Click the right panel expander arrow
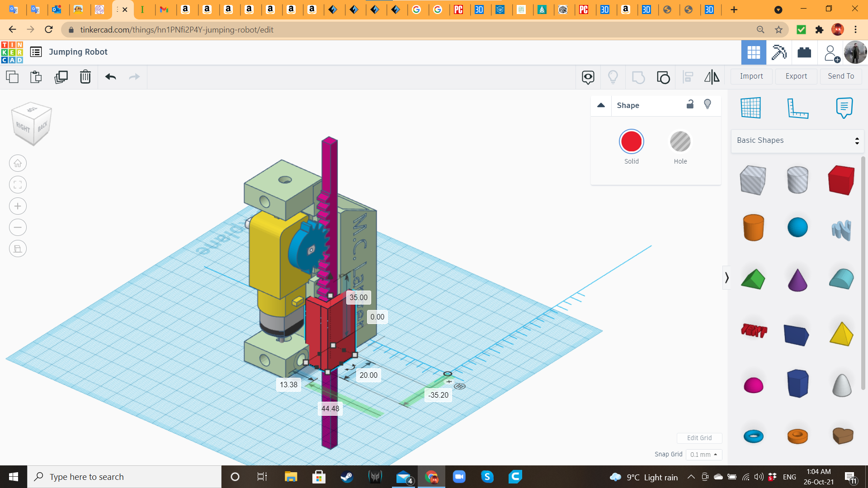 click(726, 277)
